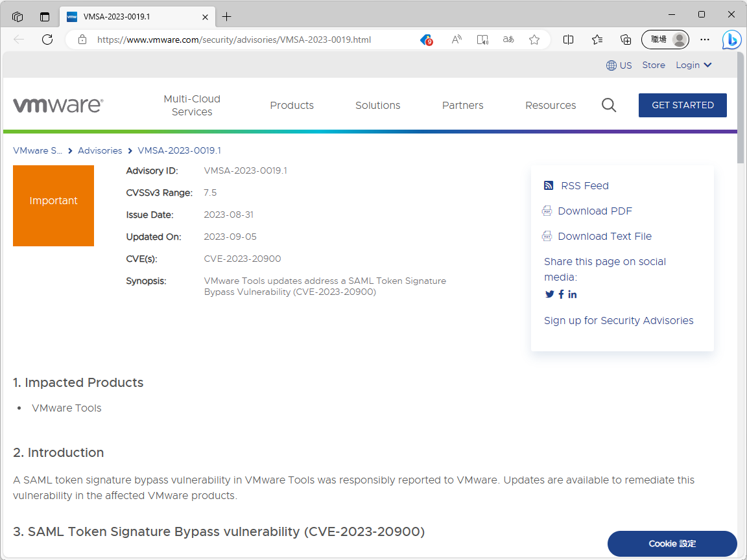This screenshot has width=747, height=560.
Task: Select the US region globe link
Action: coord(619,65)
